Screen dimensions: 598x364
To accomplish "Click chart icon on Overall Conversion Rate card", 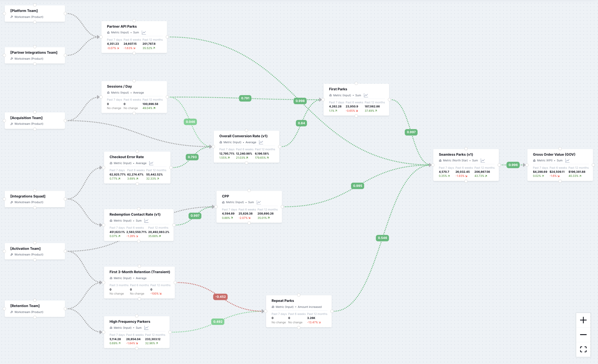I will pyautogui.click(x=261, y=142).
